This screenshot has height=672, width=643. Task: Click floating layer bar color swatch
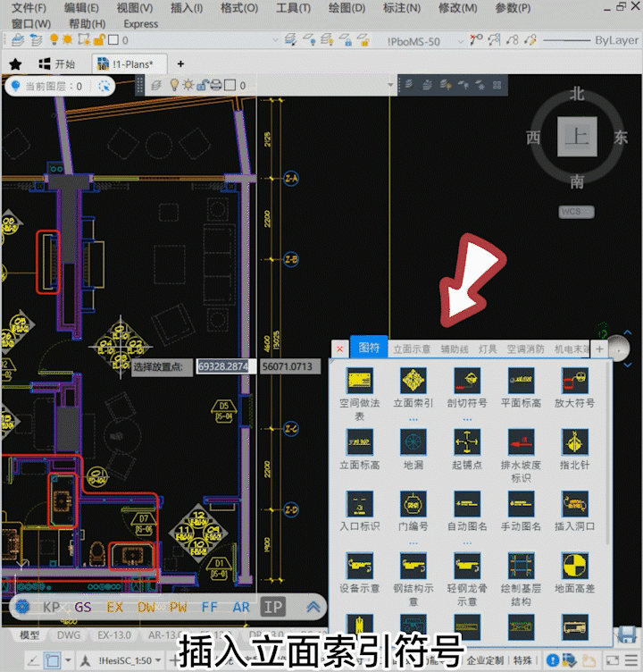(x=230, y=85)
